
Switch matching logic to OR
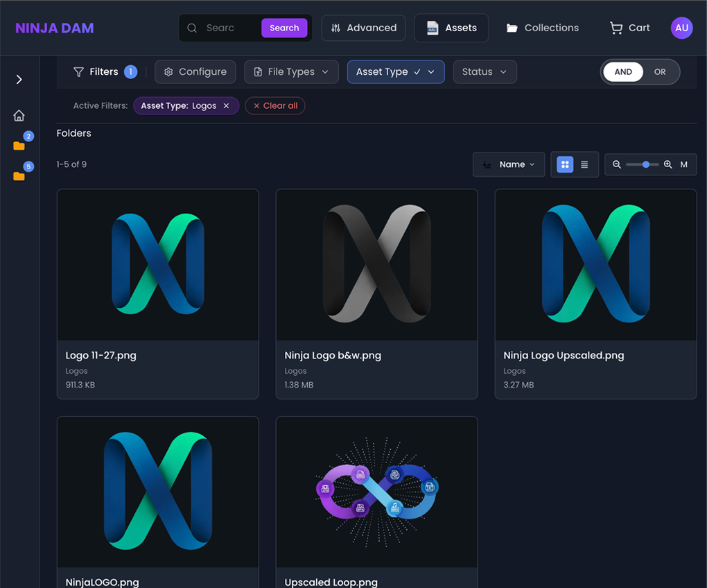(x=659, y=71)
